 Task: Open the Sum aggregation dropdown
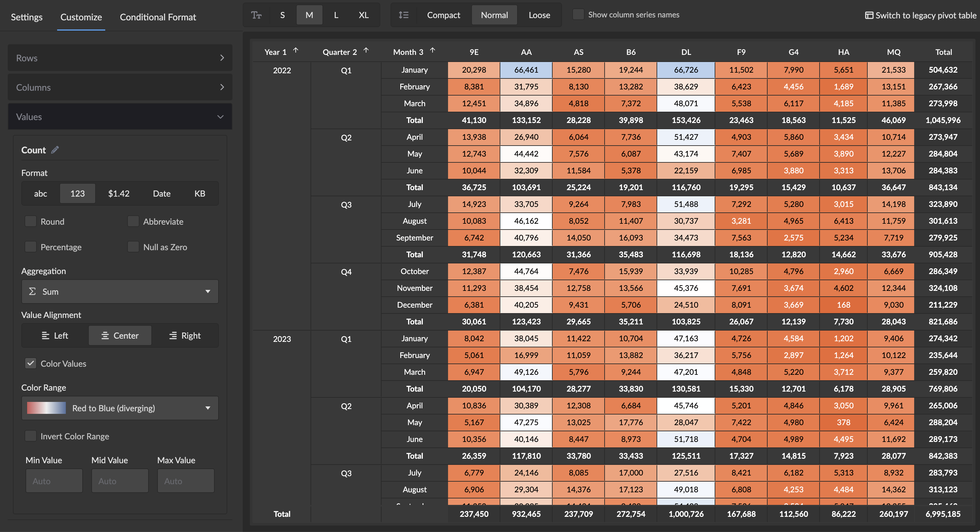click(120, 292)
